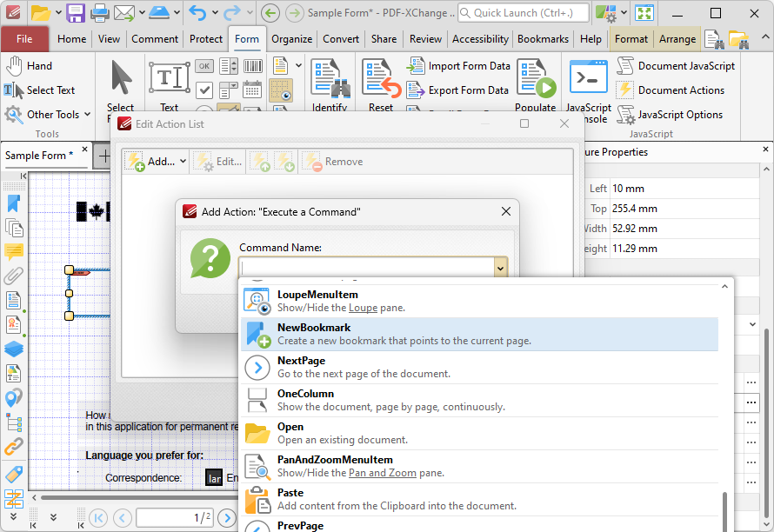
Task: Select the Check Box form tool
Action: (204, 90)
